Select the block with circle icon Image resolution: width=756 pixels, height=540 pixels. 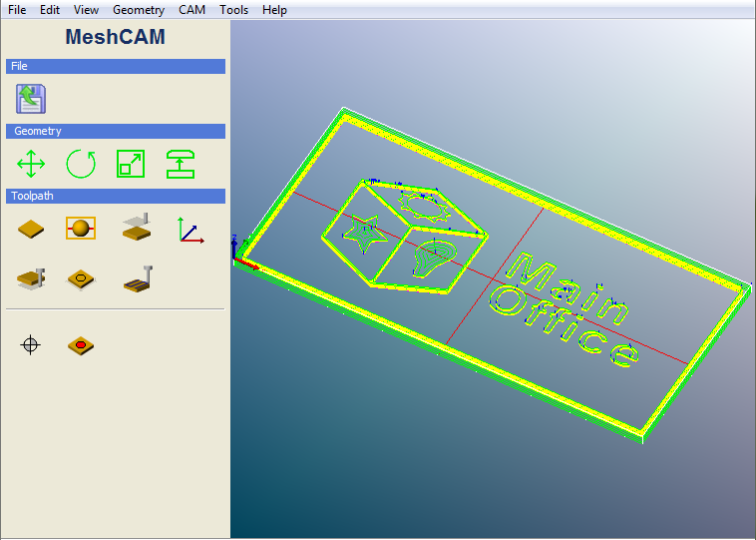point(81,278)
